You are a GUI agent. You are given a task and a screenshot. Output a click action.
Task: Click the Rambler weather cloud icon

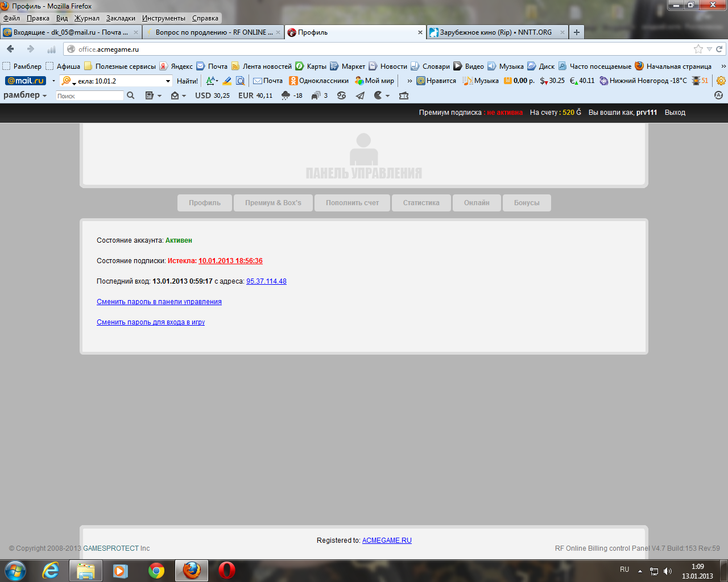[286, 95]
